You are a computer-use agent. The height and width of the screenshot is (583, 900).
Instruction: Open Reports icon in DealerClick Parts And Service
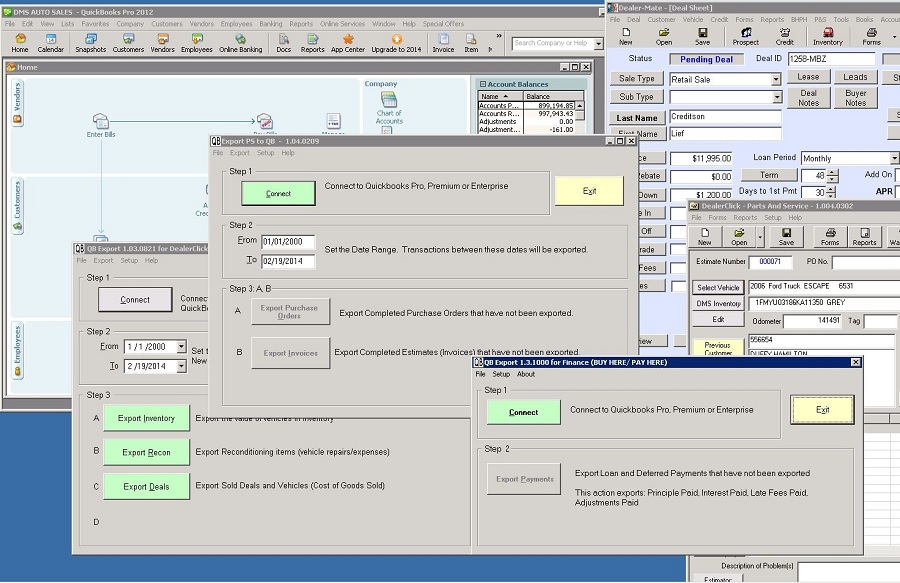[864, 236]
